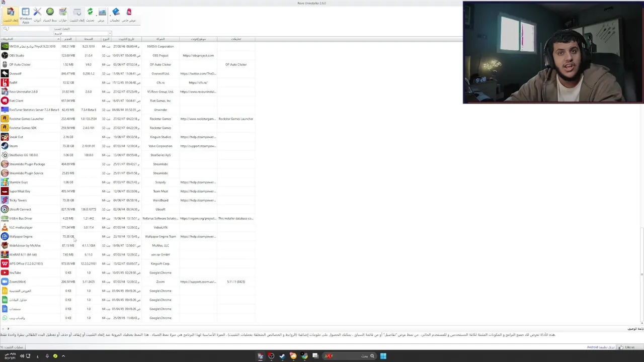Click the Android app download link
Viewport: 644px width, 362px height.
tap(601, 347)
